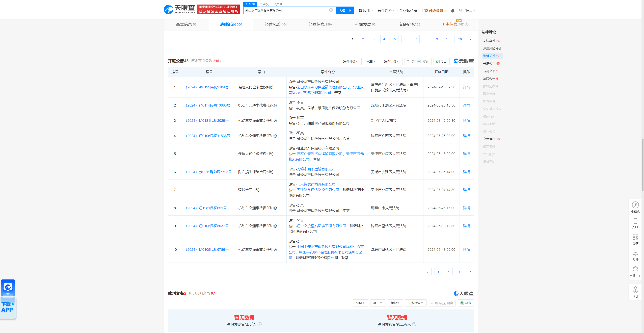The image size is (644, 333).
Task: Expand the 企业级产品 dropdown
Action: (x=409, y=11)
